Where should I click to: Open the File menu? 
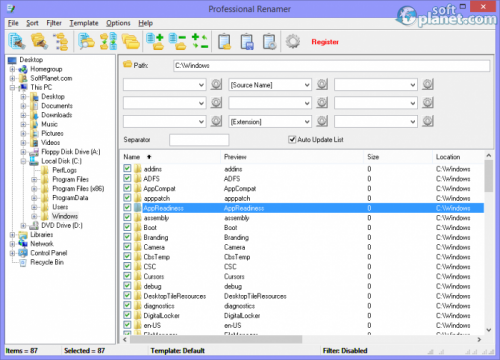click(13, 23)
